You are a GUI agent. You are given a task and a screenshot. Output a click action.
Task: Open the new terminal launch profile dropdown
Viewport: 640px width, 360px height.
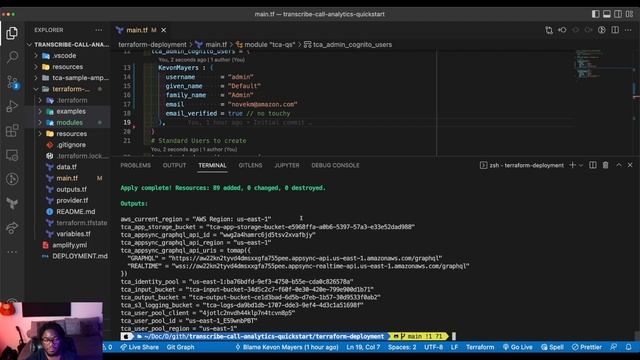(x=581, y=165)
